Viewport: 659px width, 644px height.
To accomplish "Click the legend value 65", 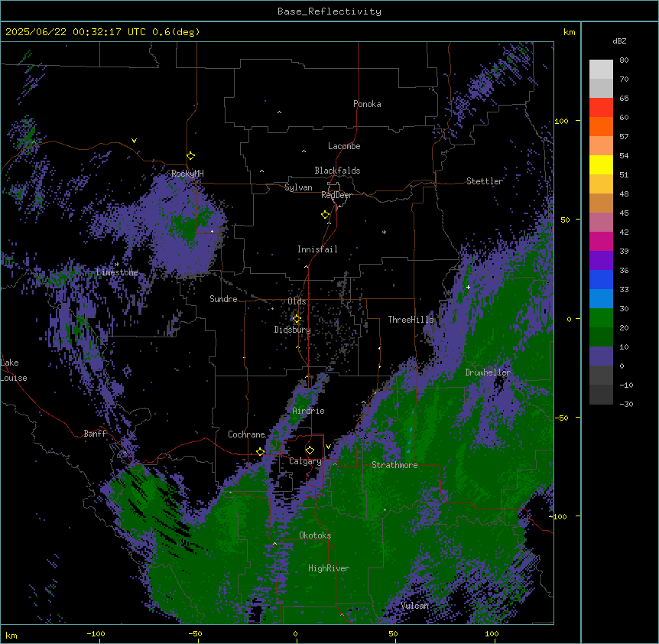I will [x=624, y=99].
